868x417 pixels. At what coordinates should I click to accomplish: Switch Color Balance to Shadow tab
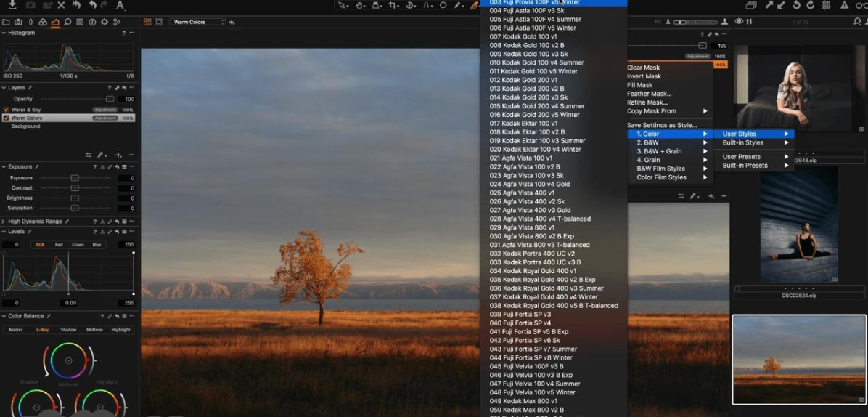[68, 330]
